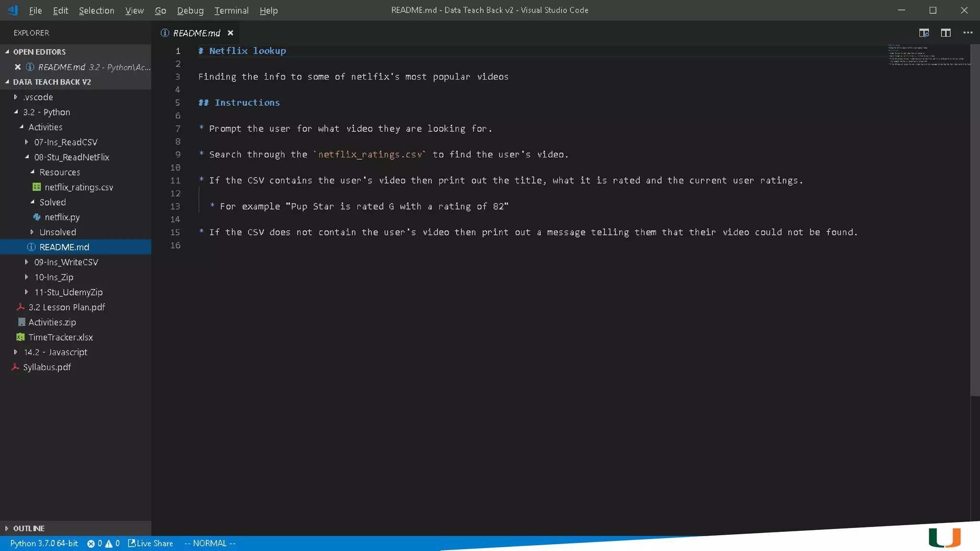This screenshot has width=980, height=551.
Task: Expand the Unsolved folder
Action: [57, 232]
